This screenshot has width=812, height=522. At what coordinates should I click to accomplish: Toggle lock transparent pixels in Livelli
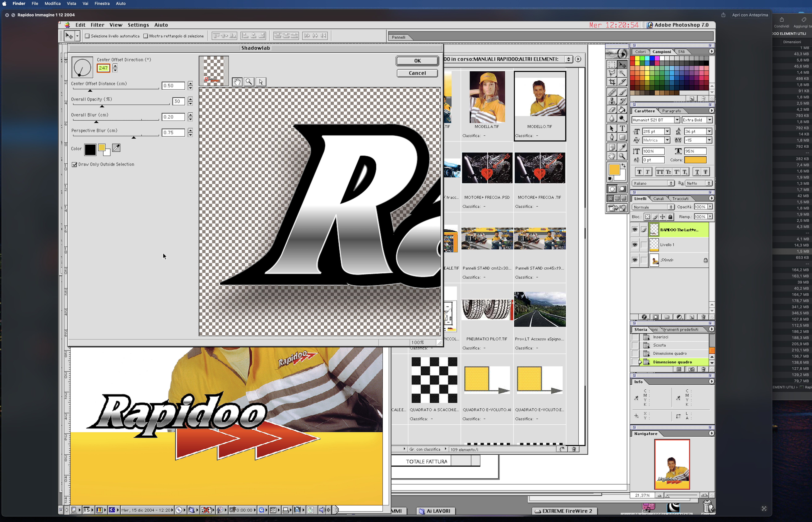pos(647,217)
